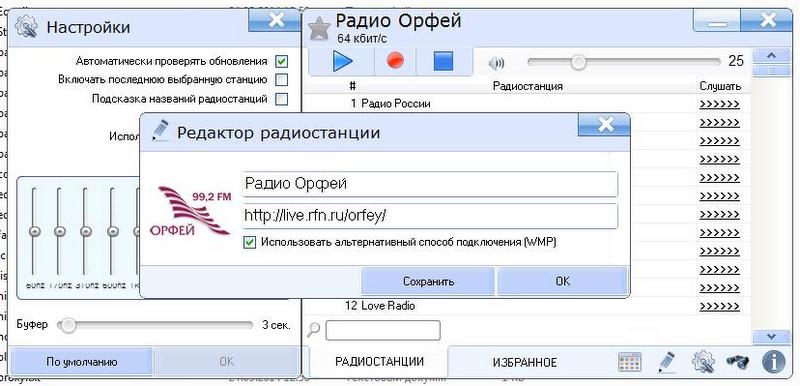Screen dimensions: 800x386
Task: Click the pencil icon in the Редактор радиостанции title
Action: [160, 131]
